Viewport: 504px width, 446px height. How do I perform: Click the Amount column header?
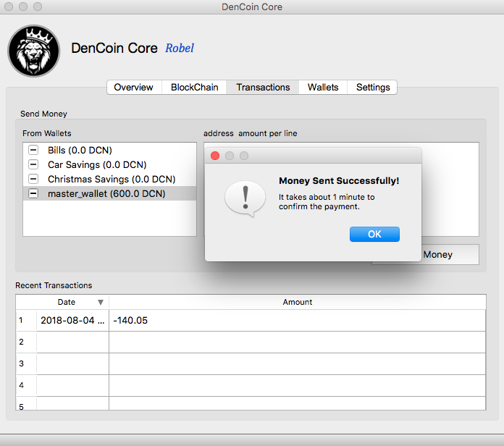point(298,302)
